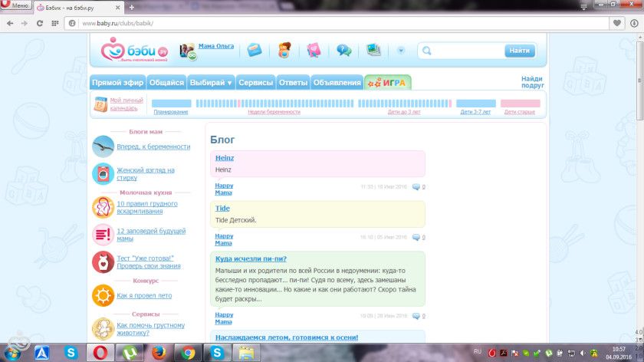Screen dimensions: 644x362
Task: Open Куда исчезли пи-пи? post title
Action: click(251, 259)
